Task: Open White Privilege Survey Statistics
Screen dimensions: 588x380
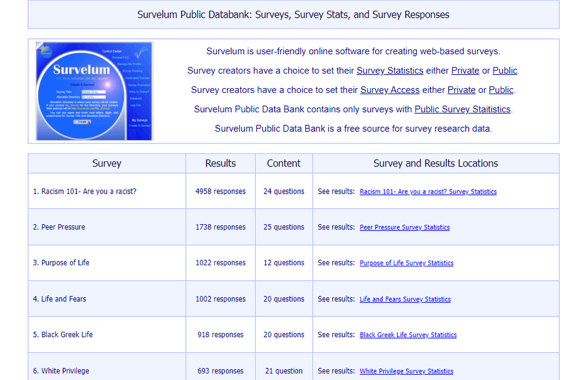Action: click(x=406, y=371)
